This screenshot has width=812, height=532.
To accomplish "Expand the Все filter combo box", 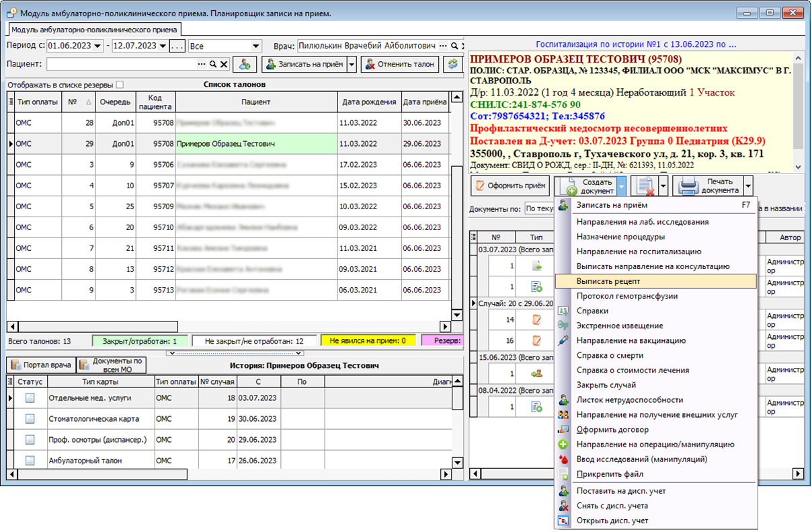I will [256, 46].
